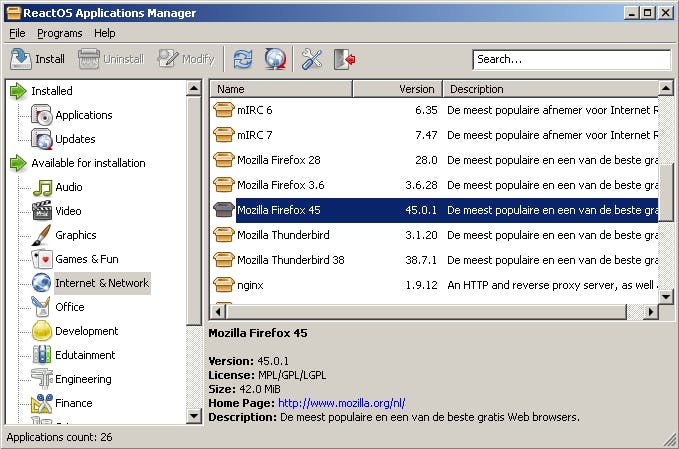The width and height of the screenshot is (679, 449).
Task: Click the mIRC 6 package icon
Action: (x=223, y=110)
